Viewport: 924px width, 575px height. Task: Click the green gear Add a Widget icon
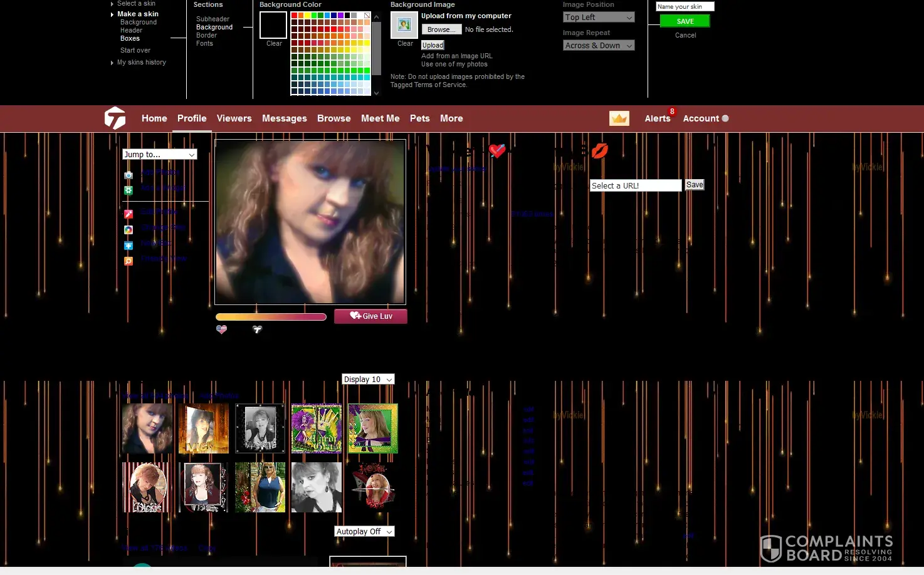[129, 190]
